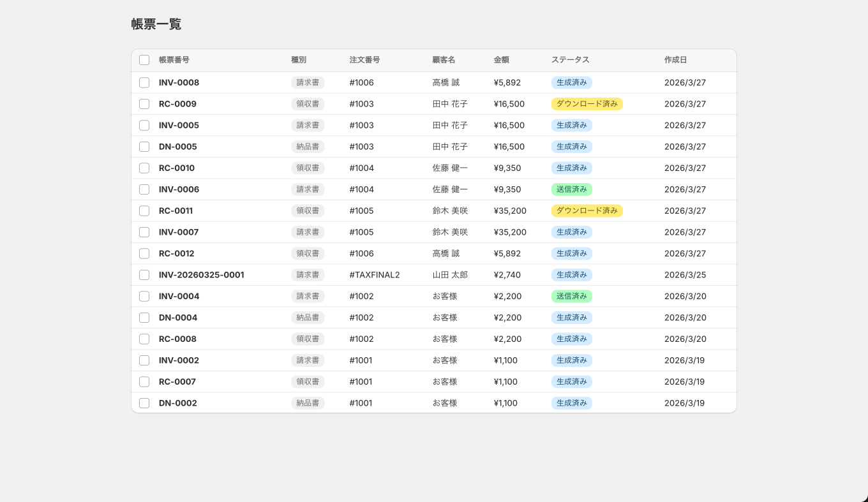Check the INV-0004 row checkbox

click(x=144, y=296)
